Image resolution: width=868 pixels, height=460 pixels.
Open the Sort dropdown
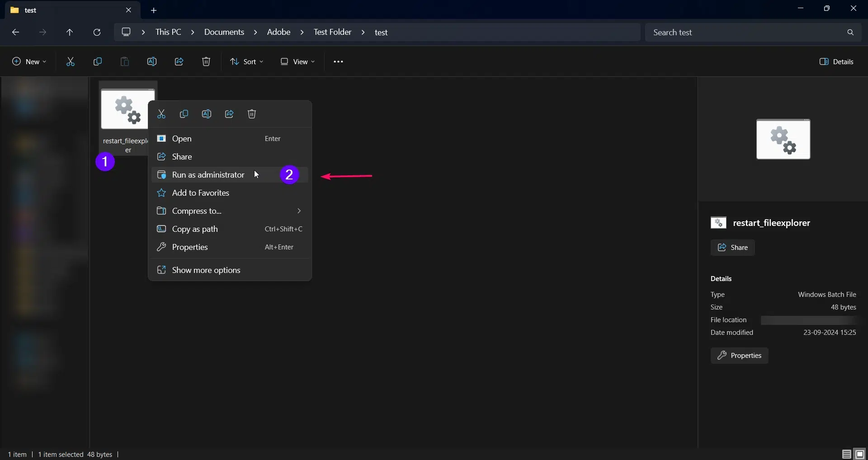(x=247, y=61)
